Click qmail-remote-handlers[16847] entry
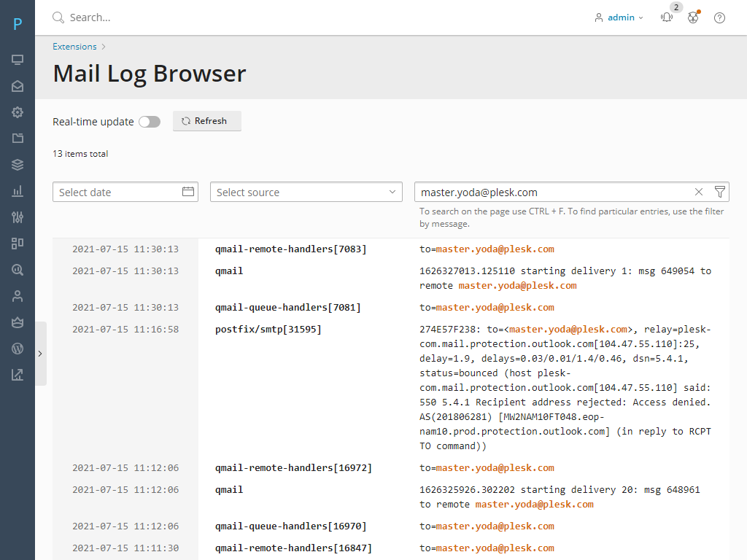This screenshot has width=747, height=560. pyautogui.click(x=293, y=548)
